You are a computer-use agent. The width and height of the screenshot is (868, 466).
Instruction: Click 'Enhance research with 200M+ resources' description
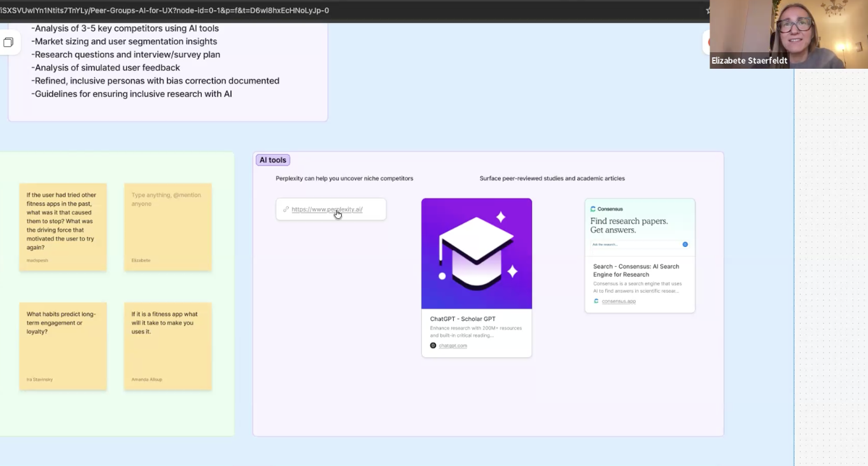[x=476, y=332]
